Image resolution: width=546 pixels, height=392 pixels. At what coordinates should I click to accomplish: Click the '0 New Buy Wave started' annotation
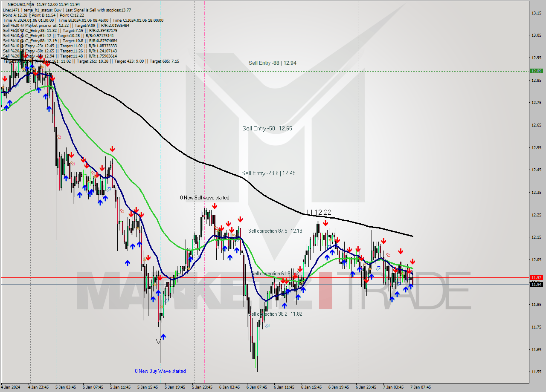coord(160,371)
